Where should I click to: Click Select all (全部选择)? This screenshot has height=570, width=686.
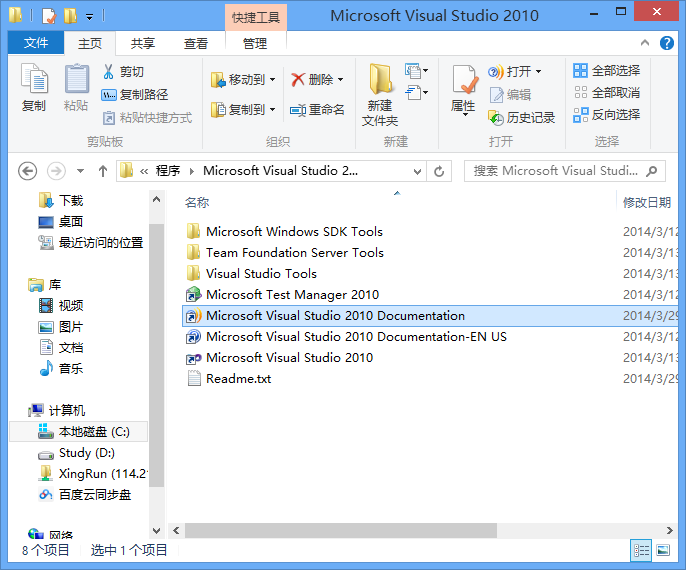tap(606, 70)
